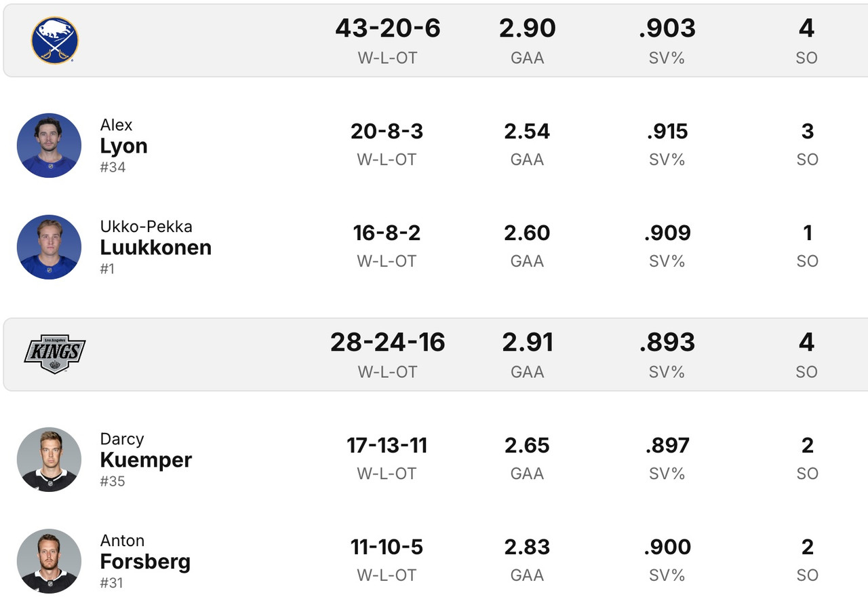Click Kuemper's 17-13-11 record
Viewport: 868px width, 612px height.
point(387,445)
